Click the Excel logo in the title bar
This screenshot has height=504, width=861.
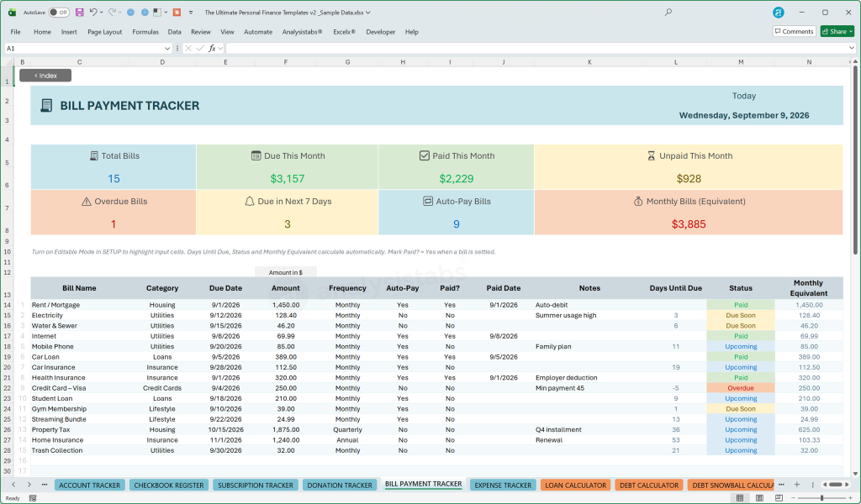(x=12, y=12)
